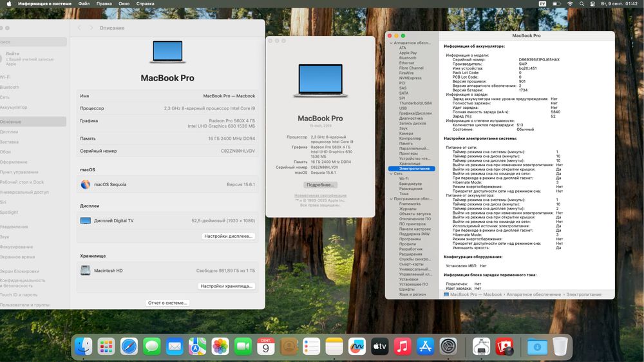This screenshot has height=362, width=644.
Task: Click Настройки дисплеев button
Action: [x=229, y=236]
